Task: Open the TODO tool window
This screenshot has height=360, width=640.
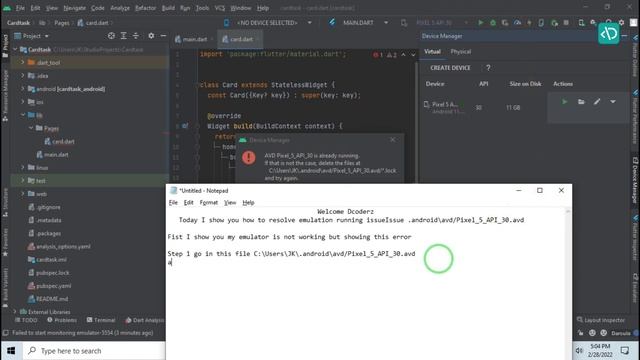Action: [26, 320]
